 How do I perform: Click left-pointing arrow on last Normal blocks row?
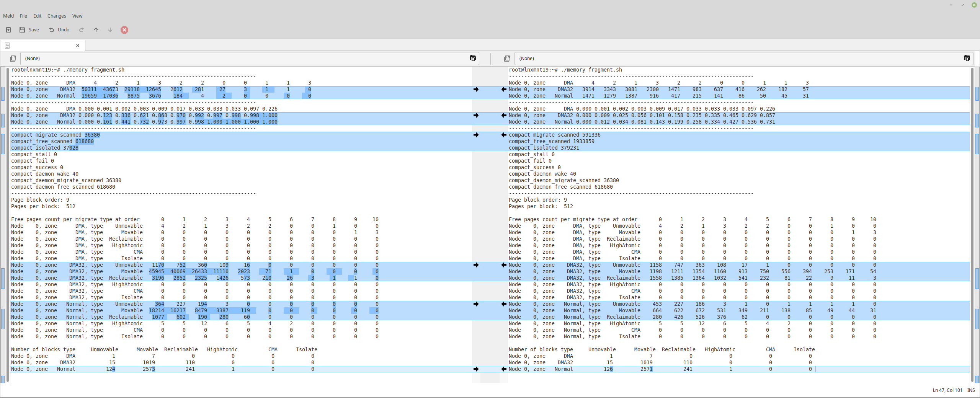pyautogui.click(x=504, y=369)
